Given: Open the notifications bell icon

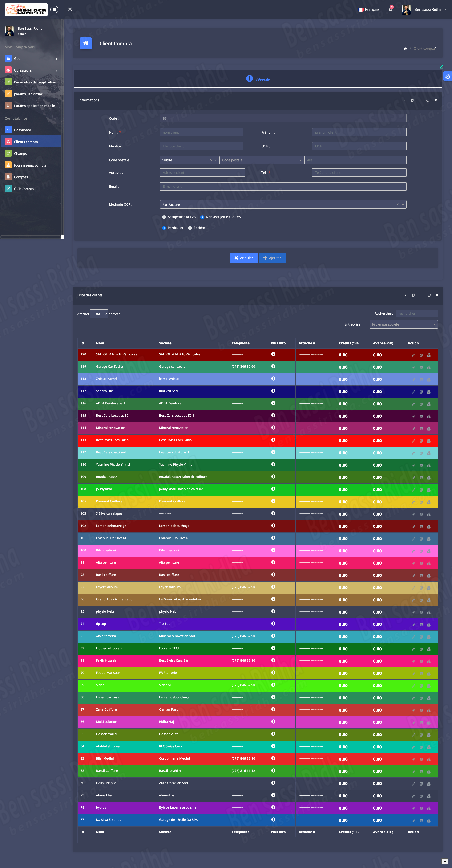Looking at the screenshot, I should click(390, 9).
